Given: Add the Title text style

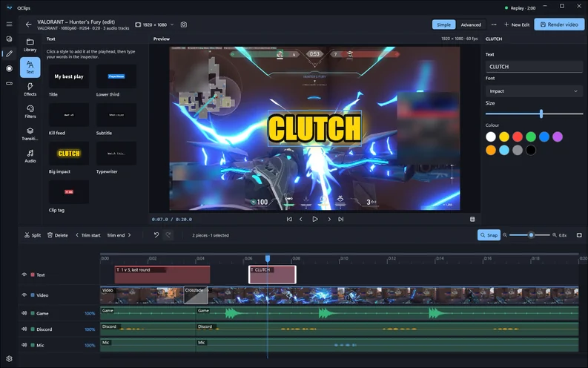Looking at the screenshot, I should (69, 76).
